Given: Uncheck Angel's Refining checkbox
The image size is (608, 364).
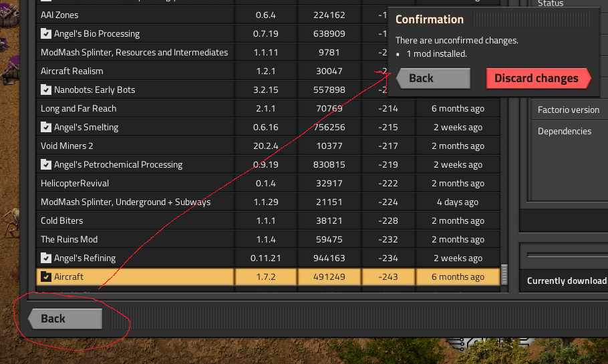Looking at the screenshot, I should [46, 258].
